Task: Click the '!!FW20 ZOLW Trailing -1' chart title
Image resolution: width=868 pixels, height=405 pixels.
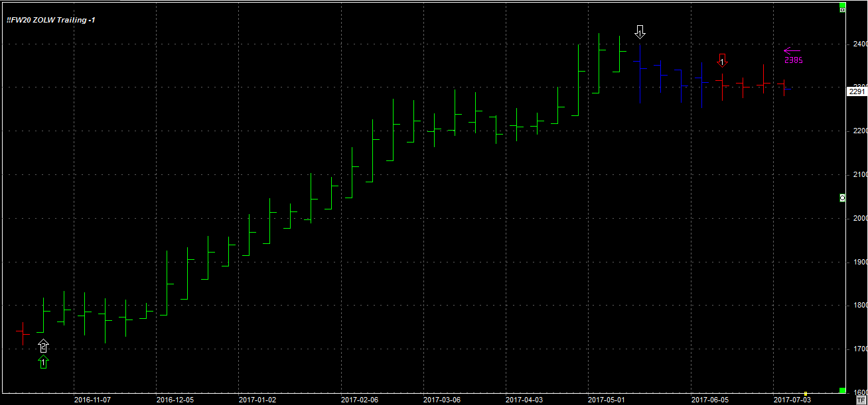Action: click(x=51, y=21)
